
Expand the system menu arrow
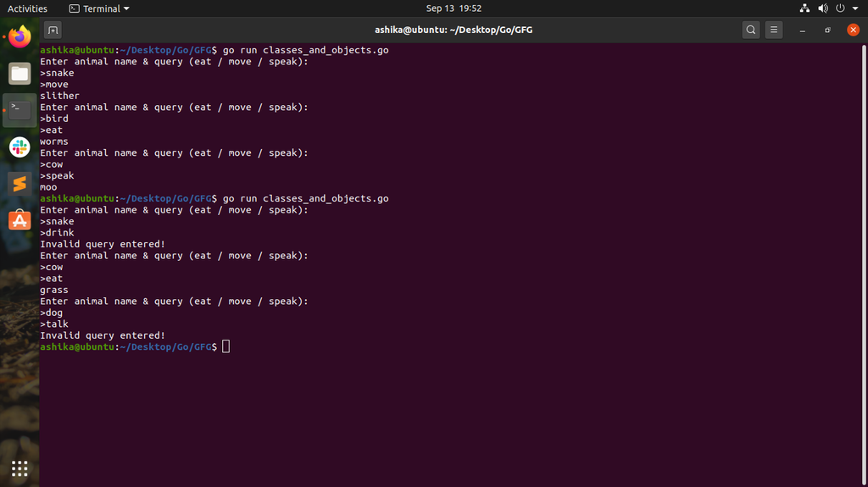[855, 8]
